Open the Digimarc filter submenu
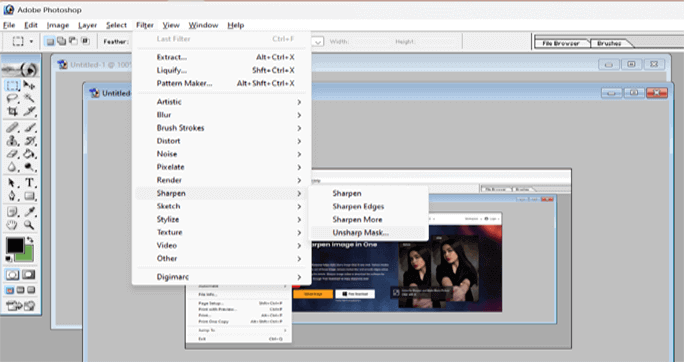The height and width of the screenshot is (362, 684). click(x=223, y=277)
